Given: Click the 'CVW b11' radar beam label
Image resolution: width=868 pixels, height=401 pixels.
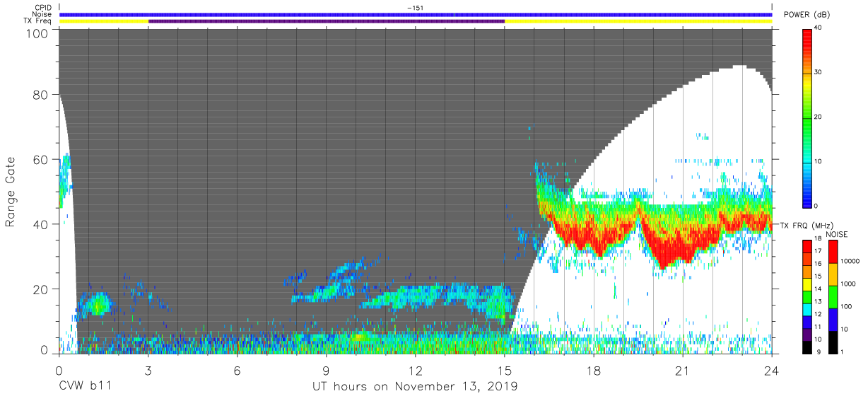Looking at the screenshot, I should pyautogui.click(x=85, y=387).
